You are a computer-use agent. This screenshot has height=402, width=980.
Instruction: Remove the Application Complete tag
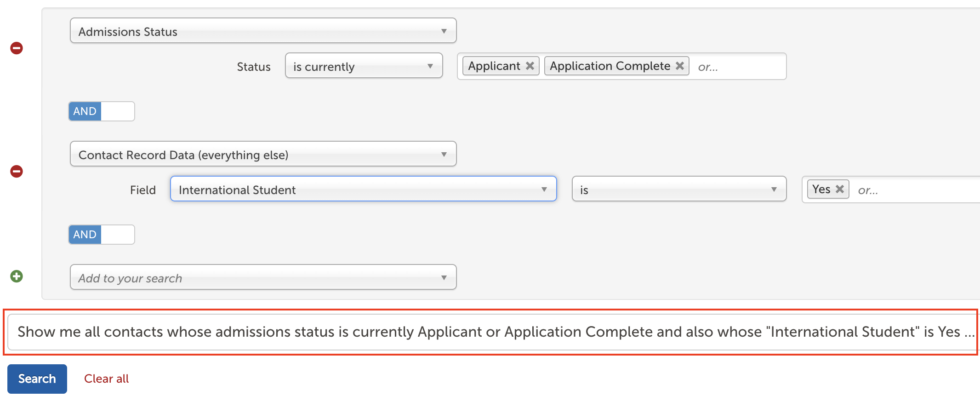tap(680, 66)
